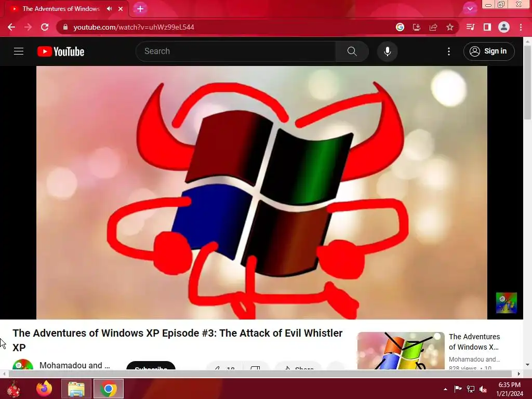Switch to Chrome in the taskbar
532x399 pixels.
click(109, 389)
